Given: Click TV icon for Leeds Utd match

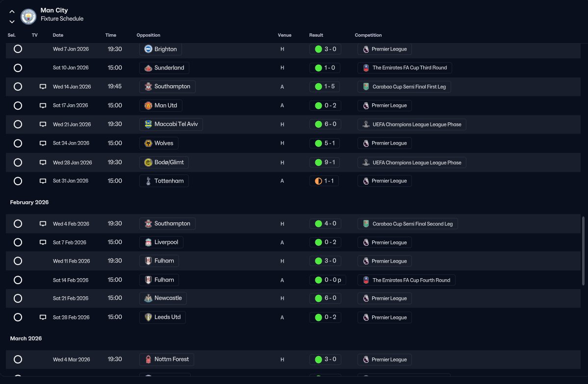Looking at the screenshot, I should pos(43,317).
